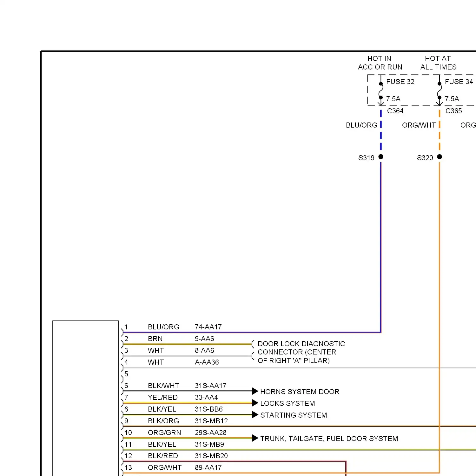
Task: Click the FUSE 32 fuse symbol
Action: tap(380, 91)
